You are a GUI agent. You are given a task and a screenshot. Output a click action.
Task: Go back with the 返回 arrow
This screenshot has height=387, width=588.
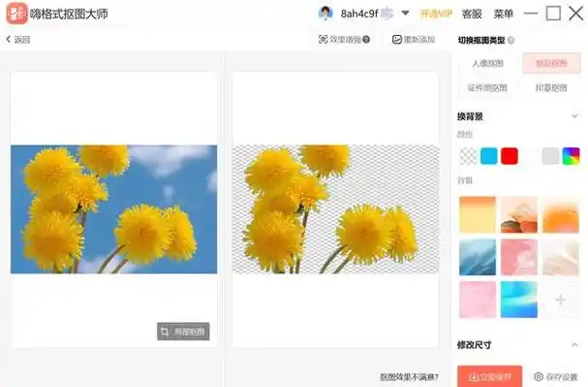point(9,40)
